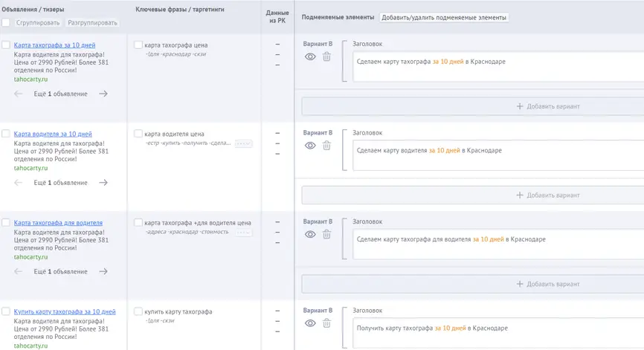Click negative keywords '-!для -краснодар -скзи'

176,54
